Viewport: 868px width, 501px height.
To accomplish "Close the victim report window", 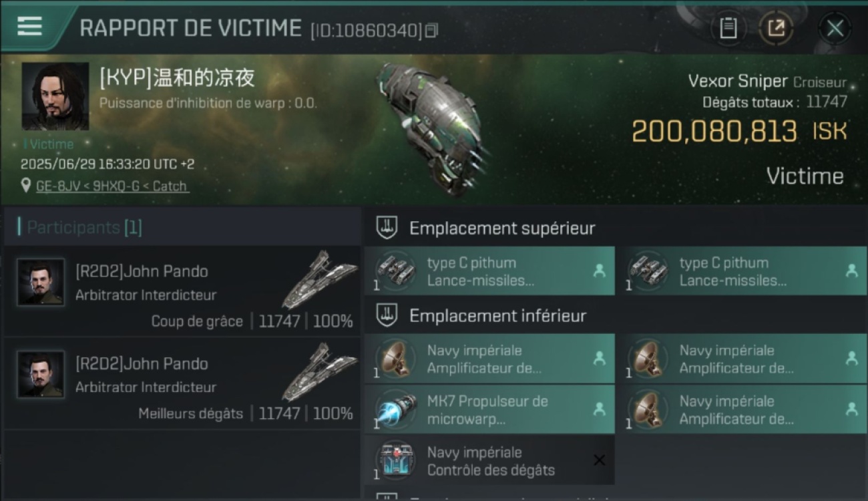I will (x=835, y=28).
